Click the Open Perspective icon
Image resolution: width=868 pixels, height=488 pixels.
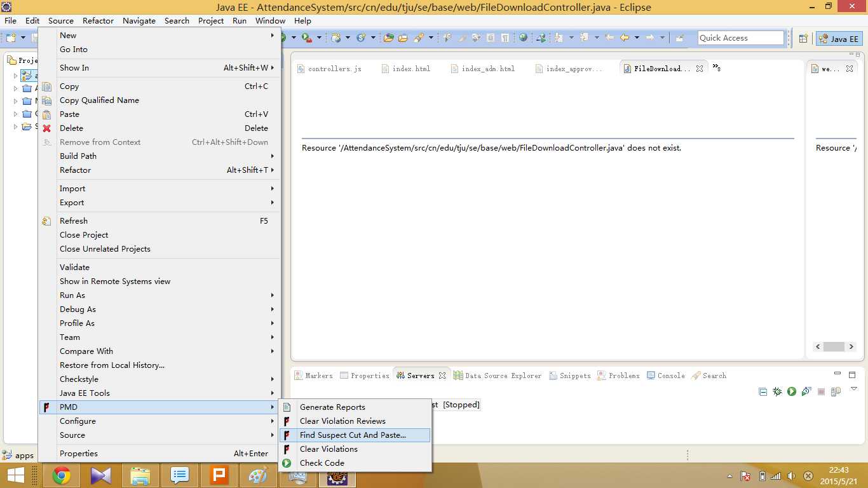click(803, 38)
